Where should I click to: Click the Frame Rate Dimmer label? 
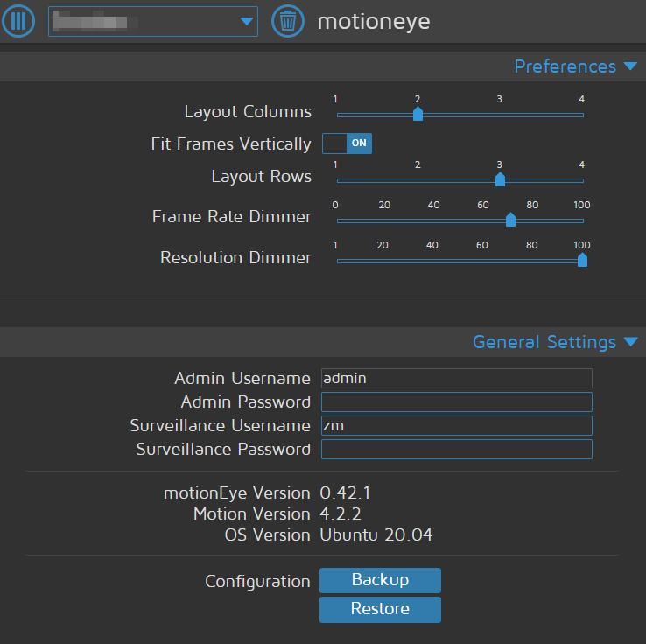pos(232,217)
